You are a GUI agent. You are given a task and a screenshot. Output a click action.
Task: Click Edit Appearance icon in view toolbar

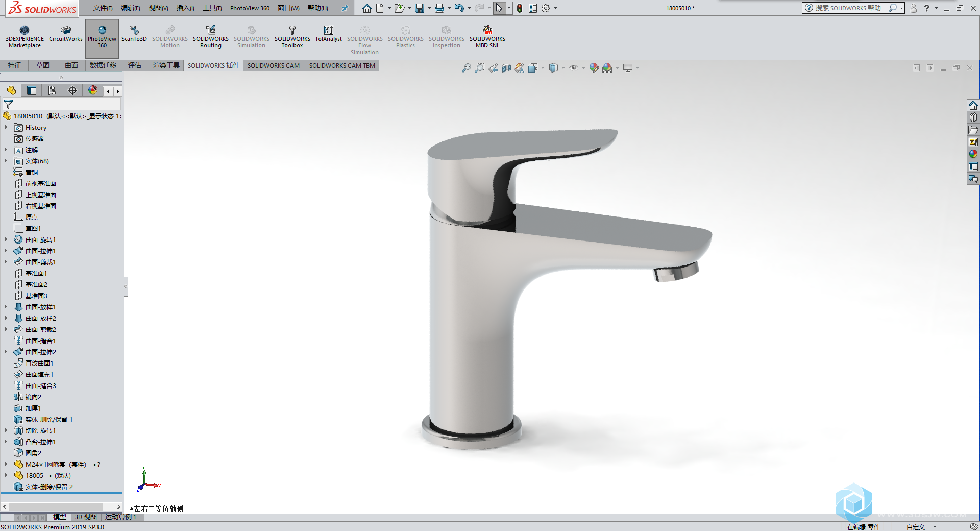(594, 68)
